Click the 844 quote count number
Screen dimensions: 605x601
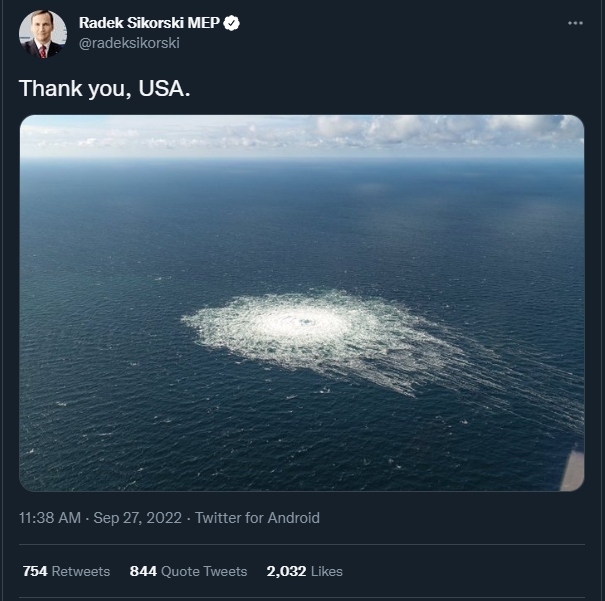(143, 571)
